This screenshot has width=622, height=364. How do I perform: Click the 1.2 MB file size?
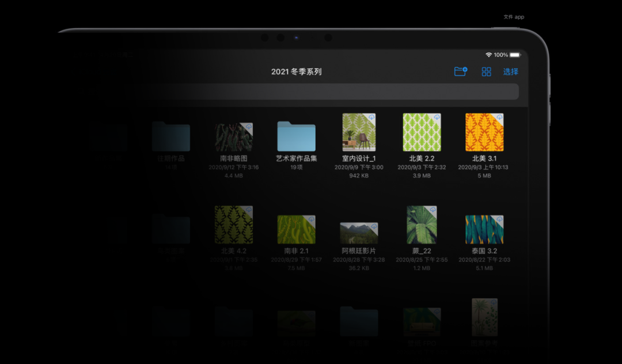(x=422, y=268)
